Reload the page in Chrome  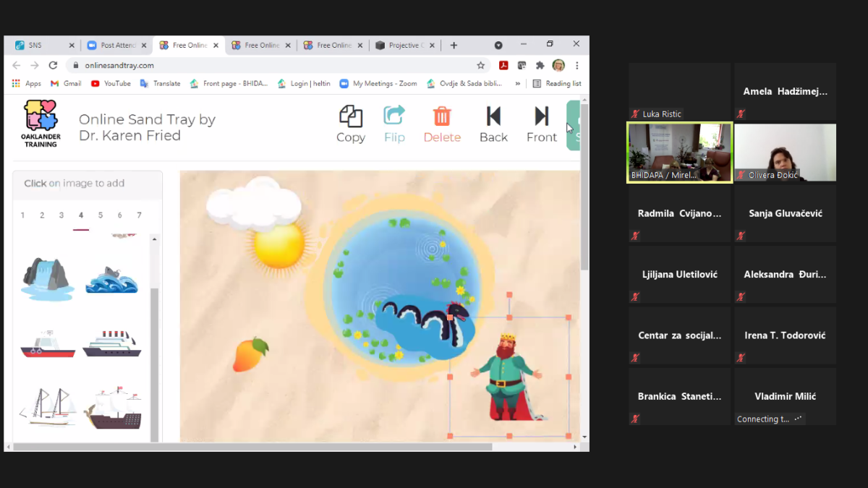(x=53, y=65)
